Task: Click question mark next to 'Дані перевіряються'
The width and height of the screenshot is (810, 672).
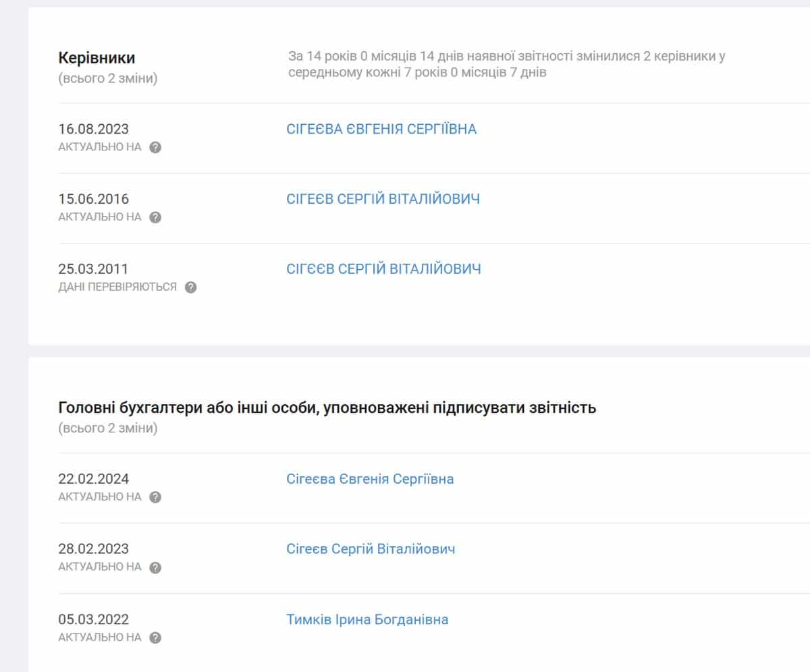Action: pos(190,287)
